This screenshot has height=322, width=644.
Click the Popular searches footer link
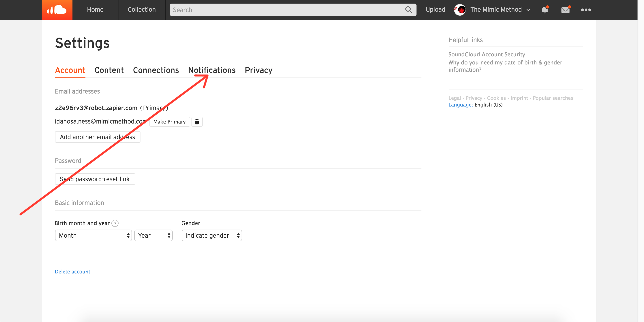coord(553,98)
